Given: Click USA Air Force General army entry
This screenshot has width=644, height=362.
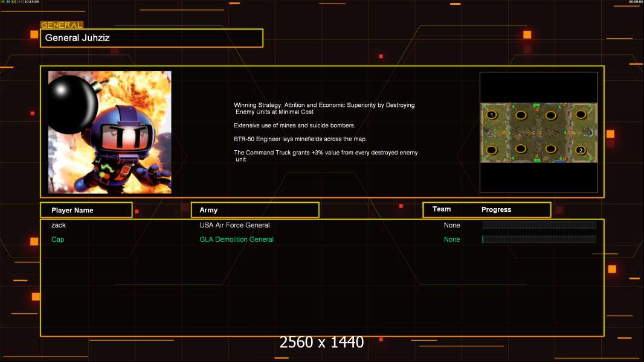Looking at the screenshot, I should (x=234, y=225).
